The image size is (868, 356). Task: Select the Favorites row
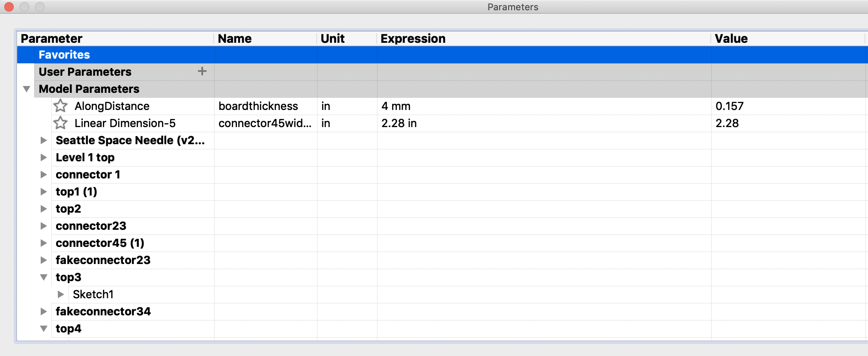click(x=64, y=55)
